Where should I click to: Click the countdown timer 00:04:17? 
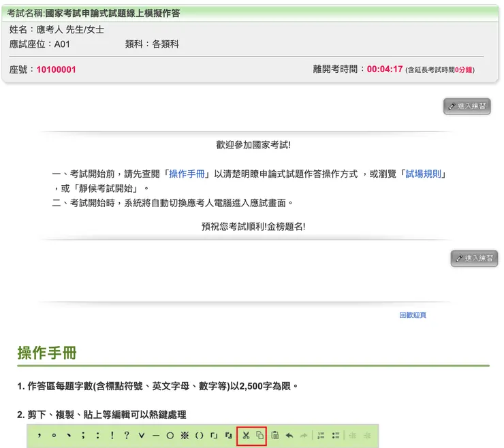coord(385,69)
